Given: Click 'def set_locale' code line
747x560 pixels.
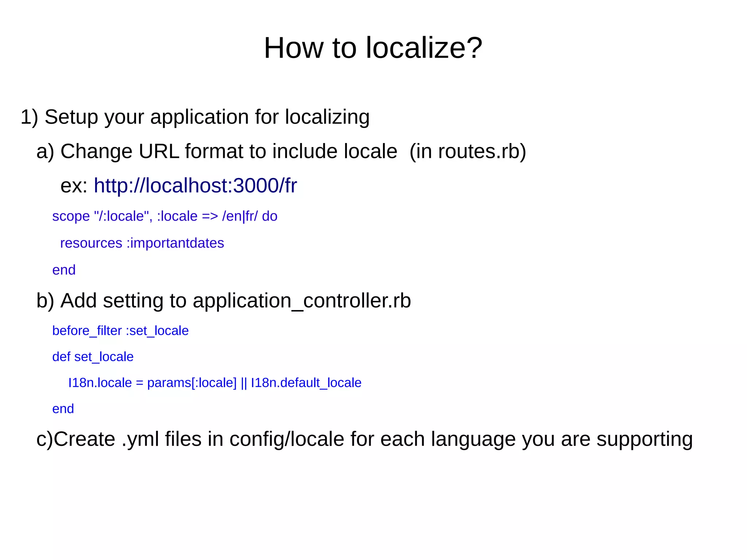Looking at the screenshot, I should (93, 357).
